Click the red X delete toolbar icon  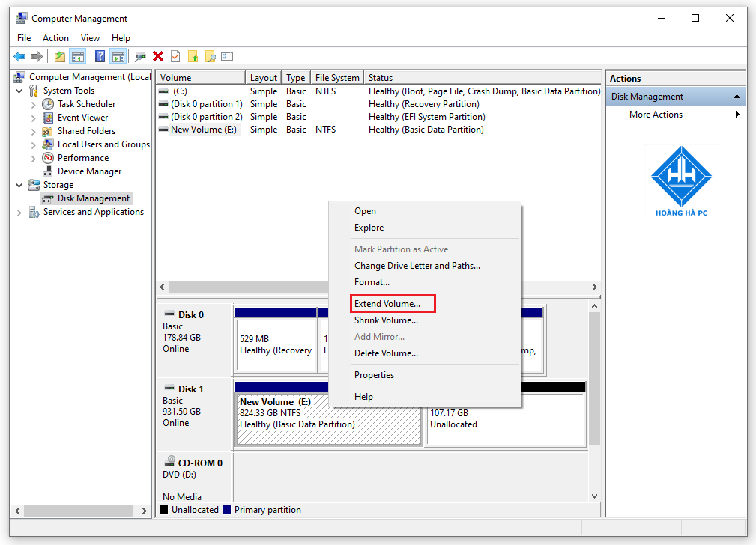click(x=158, y=55)
